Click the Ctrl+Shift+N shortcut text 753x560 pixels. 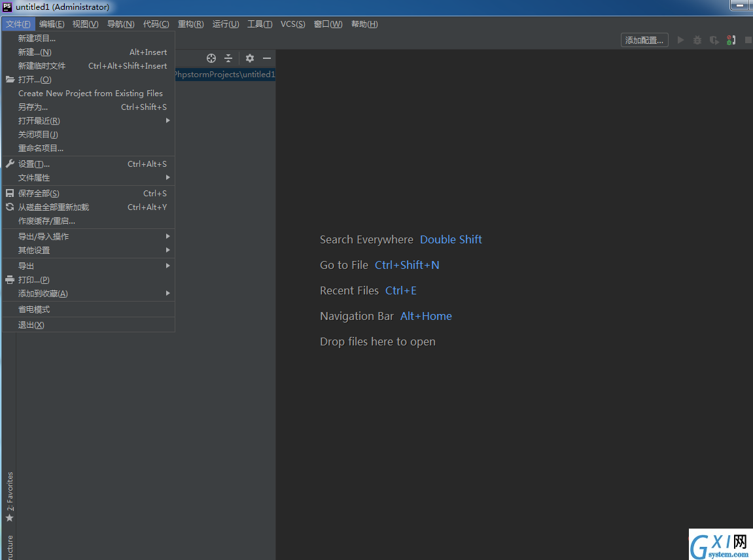(x=407, y=265)
